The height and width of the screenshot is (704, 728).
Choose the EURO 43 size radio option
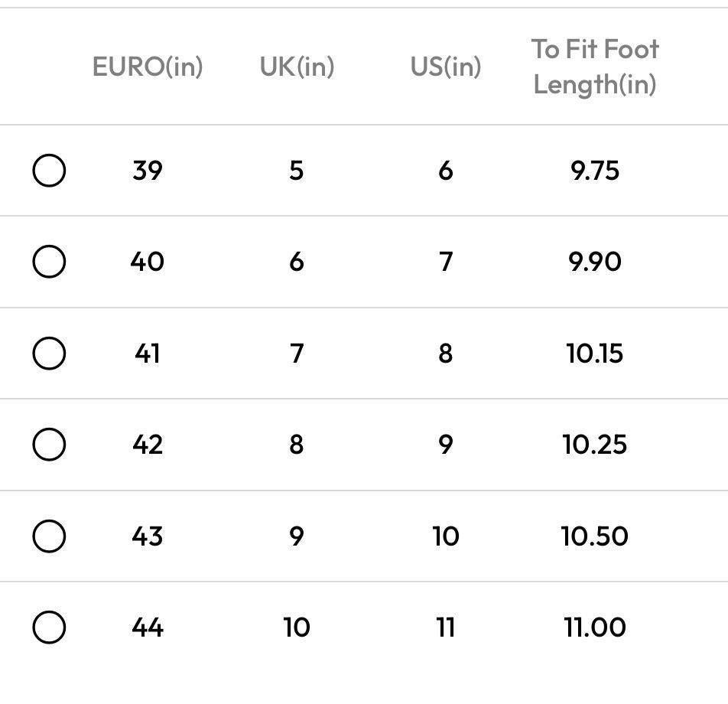point(49,536)
